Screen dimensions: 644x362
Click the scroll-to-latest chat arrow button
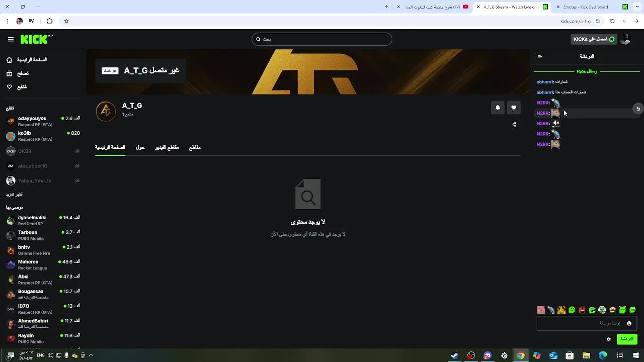[x=638, y=109]
